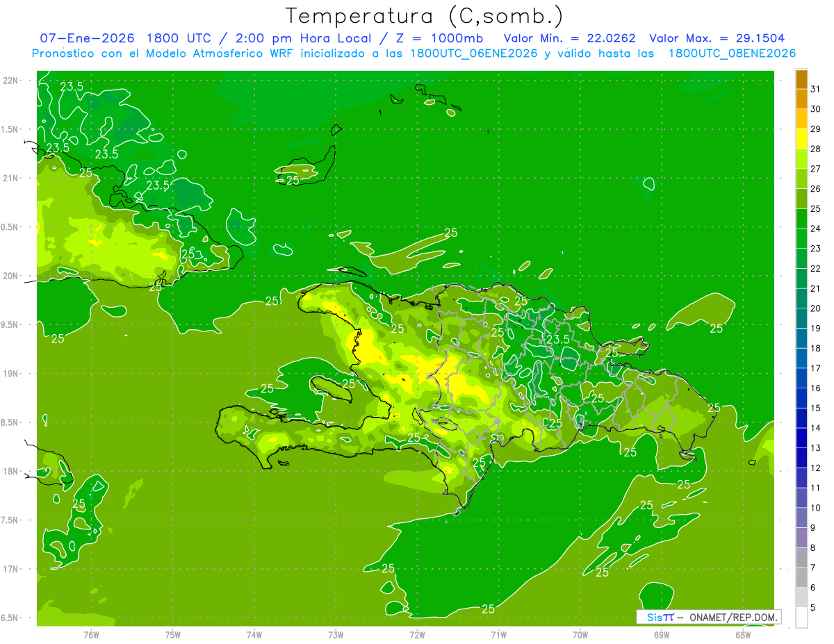Select the Valor Min. = 22.0262 value

[569, 38]
